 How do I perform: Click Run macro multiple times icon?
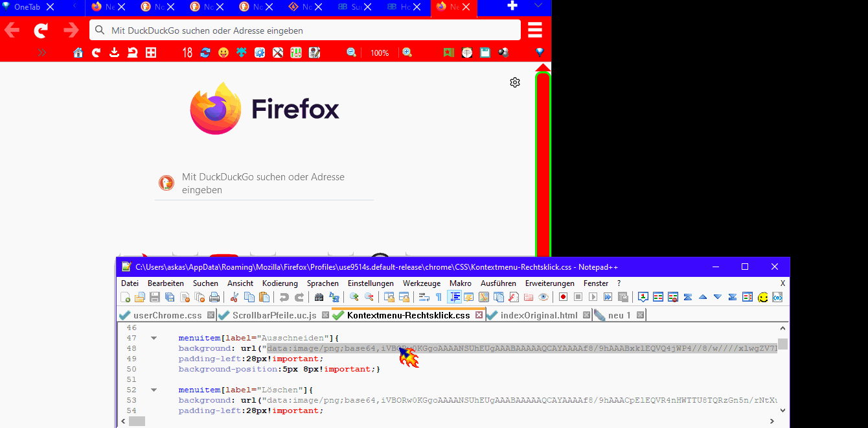[x=608, y=297]
